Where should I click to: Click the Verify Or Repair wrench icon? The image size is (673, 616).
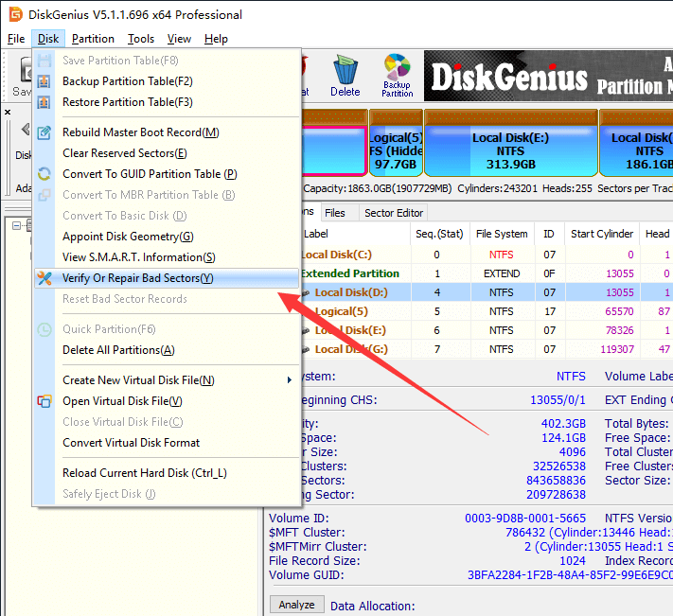(44, 278)
